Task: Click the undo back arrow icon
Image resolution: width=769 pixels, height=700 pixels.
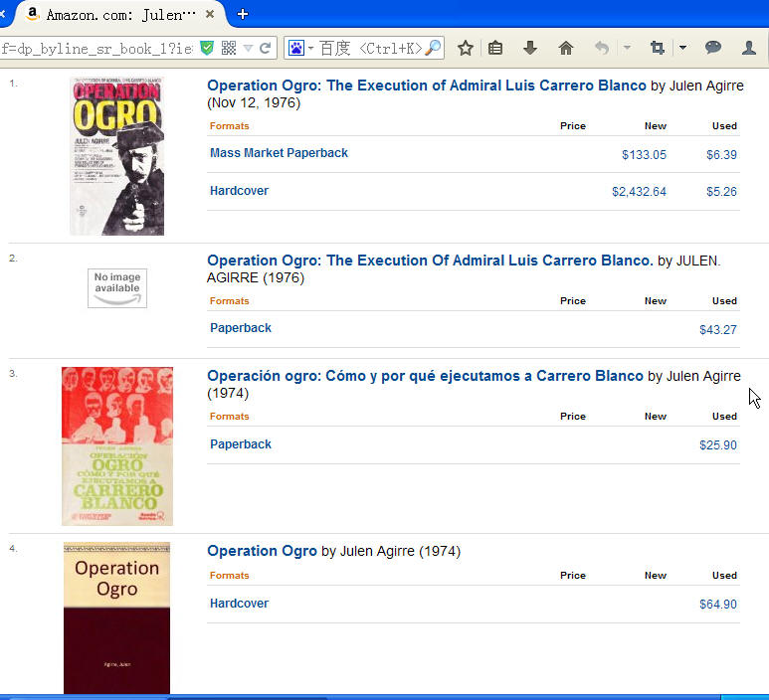Action: (602, 48)
